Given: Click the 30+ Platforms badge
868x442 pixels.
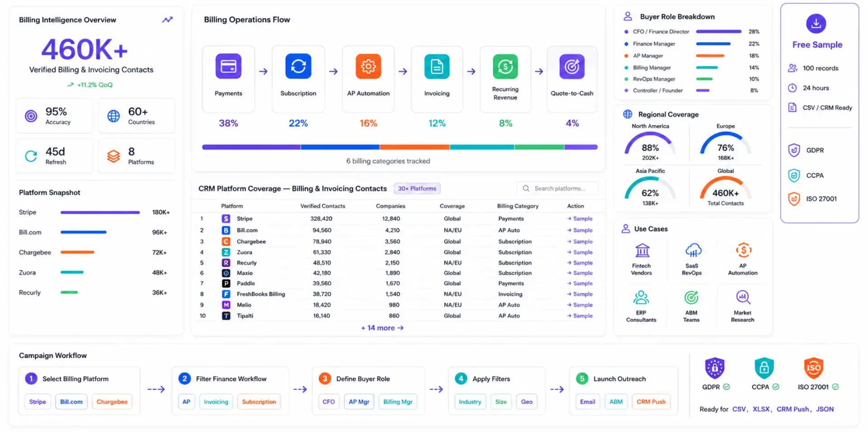Looking at the screenshot, I should click(417, 188).
